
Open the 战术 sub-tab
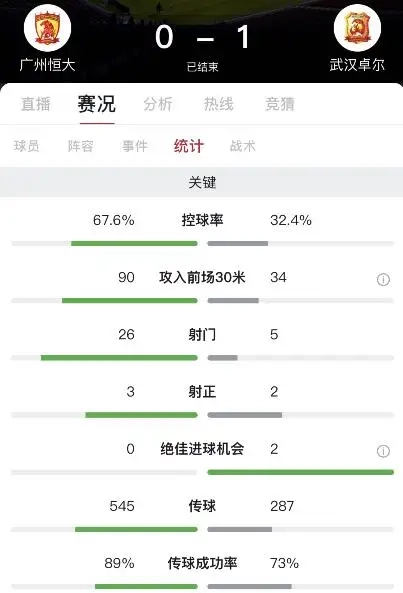(x=243, y=146)
